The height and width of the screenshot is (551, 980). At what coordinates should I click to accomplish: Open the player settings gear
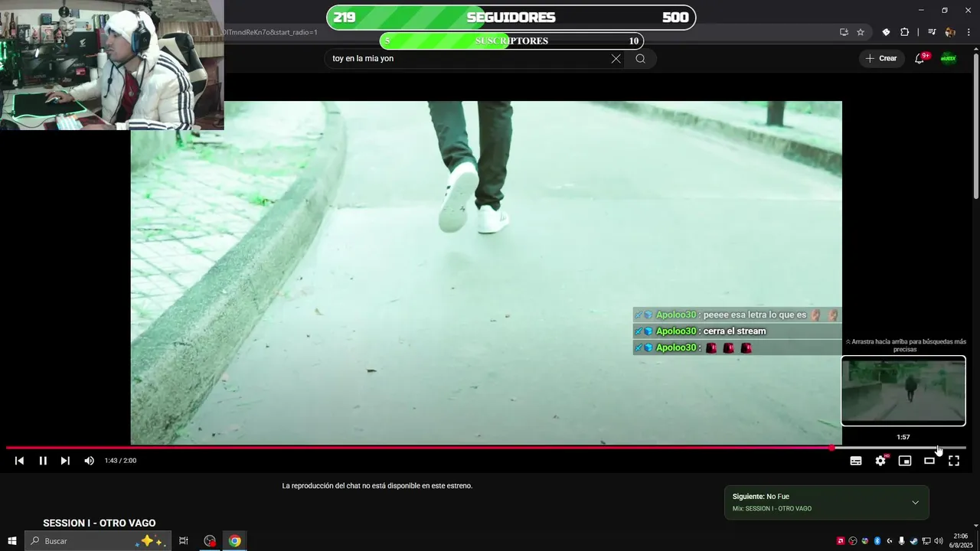point(880,461)
